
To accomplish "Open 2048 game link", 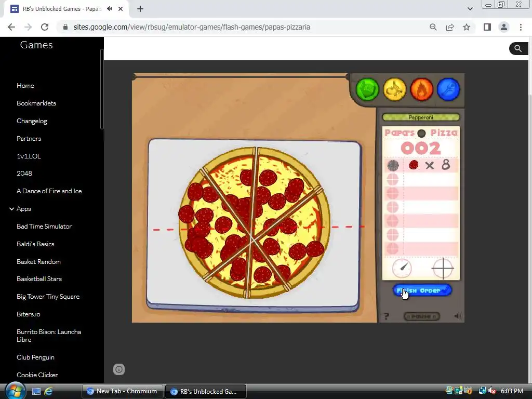I will (x=24, y=174).
